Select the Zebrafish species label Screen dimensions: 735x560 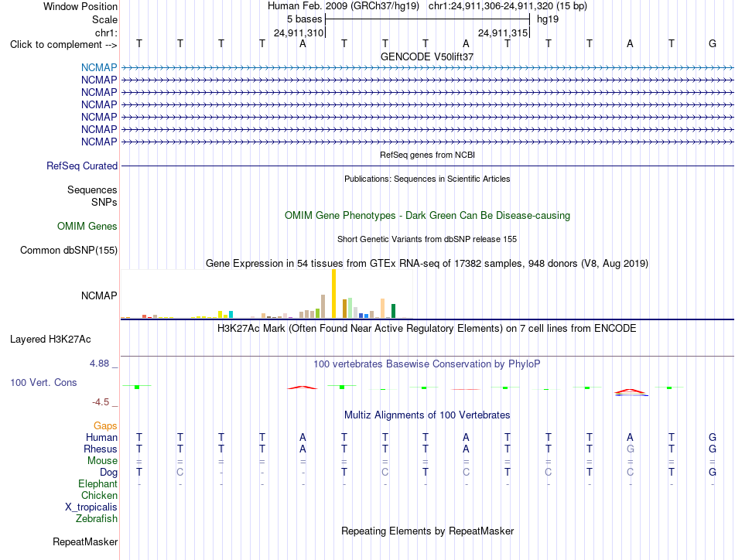pos(97,519)
